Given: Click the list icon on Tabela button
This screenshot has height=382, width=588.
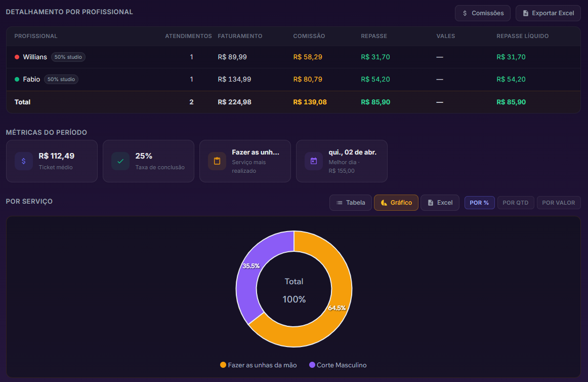Looking at the screenshot, I should pos(340,203).
